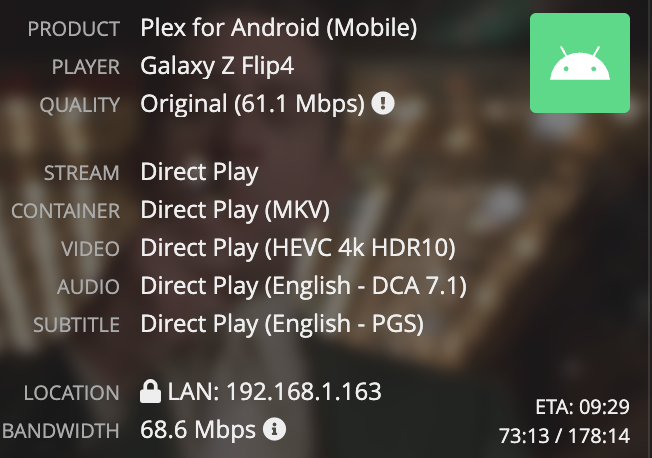
Task: Click the PRODUCT label
Action: (74, 29)
